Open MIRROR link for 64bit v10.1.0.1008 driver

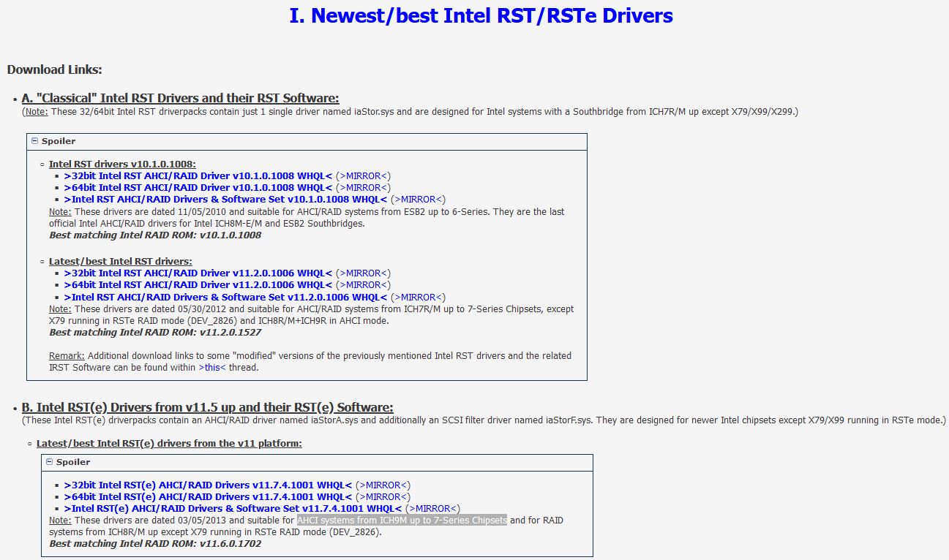point(364,188)
